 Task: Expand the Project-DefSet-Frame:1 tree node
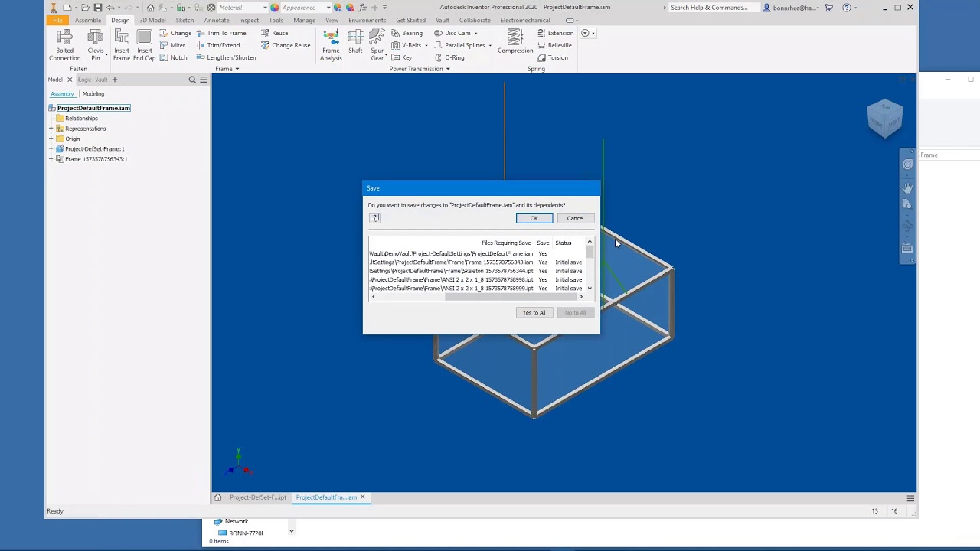tap(51, 149)
